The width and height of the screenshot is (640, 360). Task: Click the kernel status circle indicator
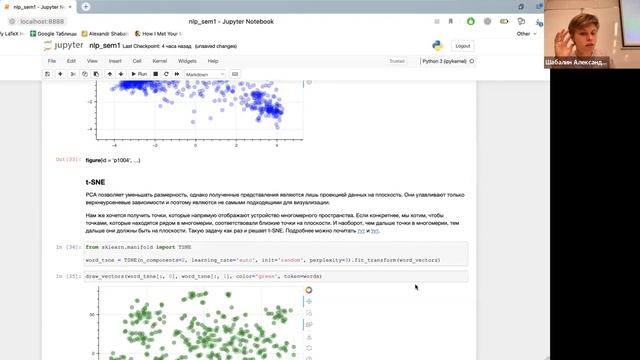(x=472, y=61)
